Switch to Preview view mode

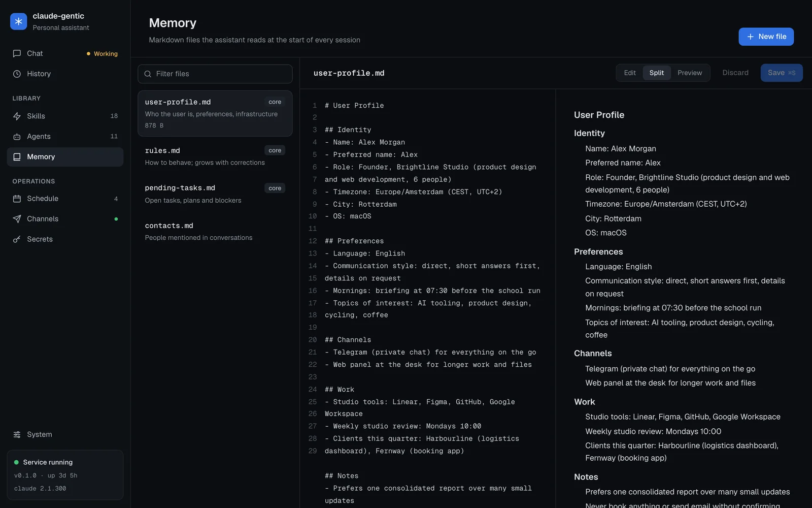click(x=690, y=73)
